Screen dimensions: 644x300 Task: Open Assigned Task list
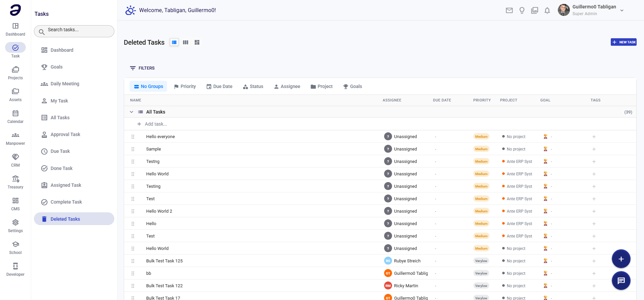[x=74, y=185]
